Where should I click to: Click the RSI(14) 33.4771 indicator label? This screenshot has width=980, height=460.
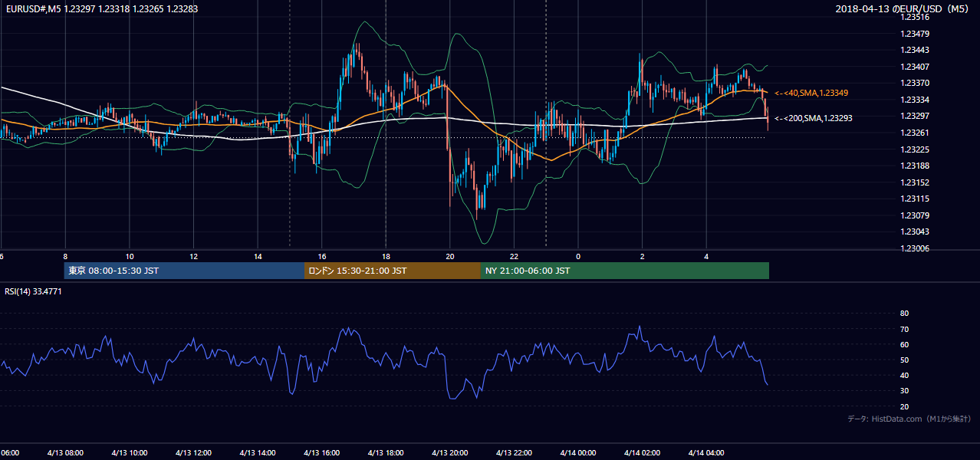(33, 291)
